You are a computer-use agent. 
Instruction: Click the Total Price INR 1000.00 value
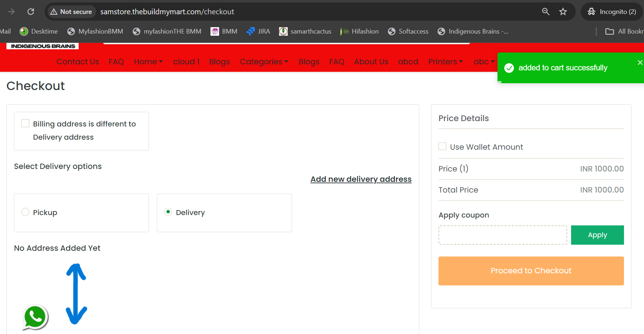[602, 190]
